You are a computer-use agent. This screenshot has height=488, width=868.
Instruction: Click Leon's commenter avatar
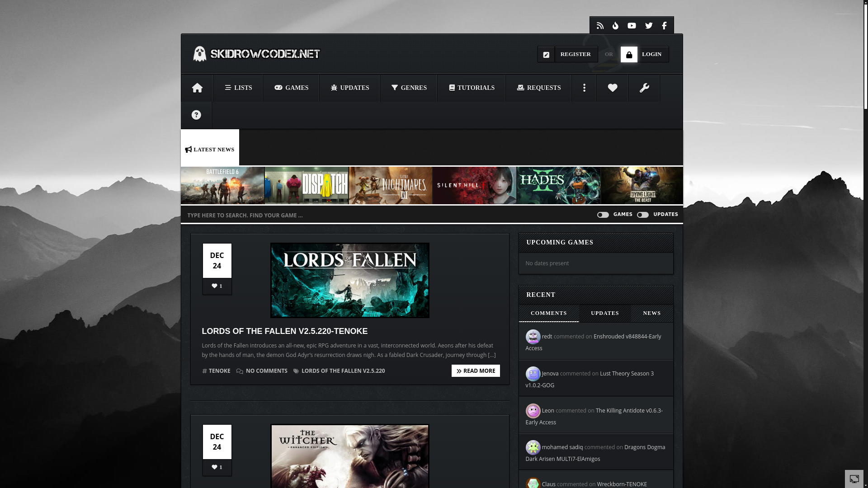point(533,411)
